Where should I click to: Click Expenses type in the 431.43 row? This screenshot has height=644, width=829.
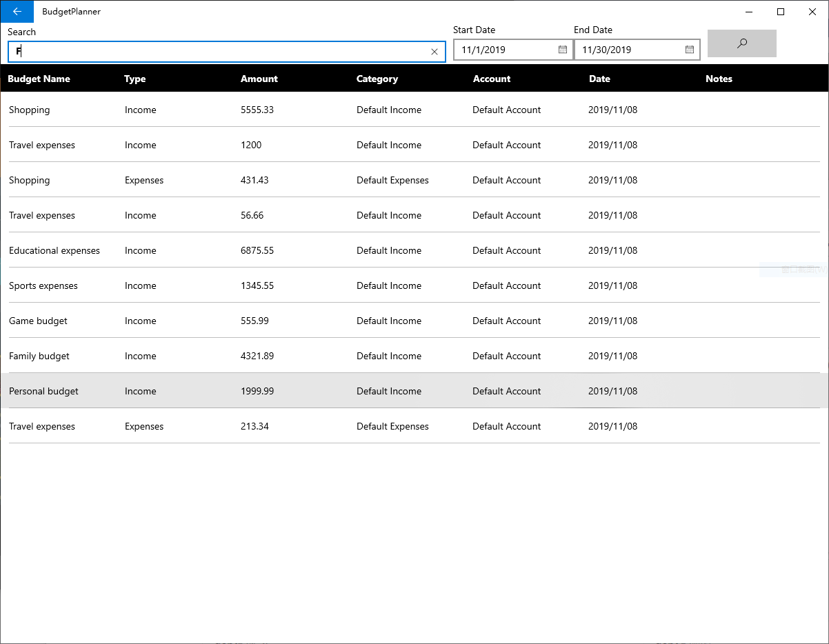144,180
